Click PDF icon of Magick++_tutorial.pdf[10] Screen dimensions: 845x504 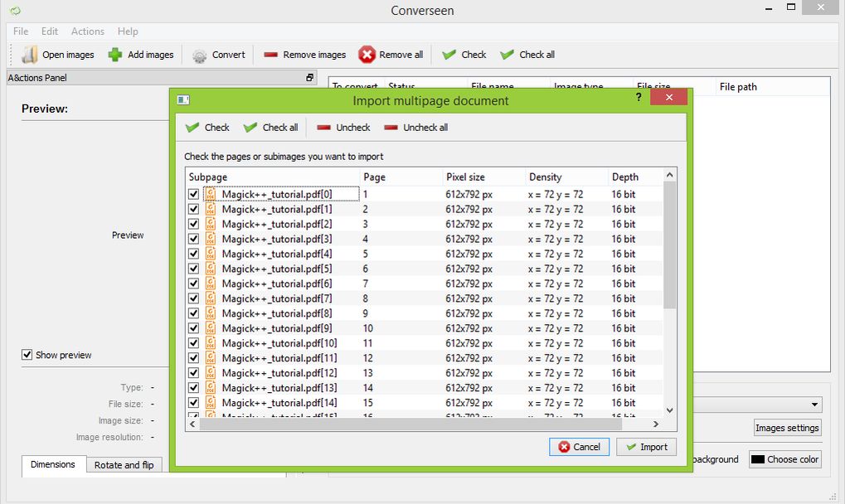[x=210, y=343]
